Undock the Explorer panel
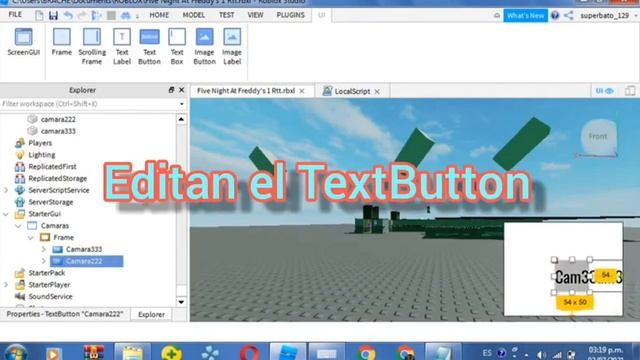 tap(171, 90)
